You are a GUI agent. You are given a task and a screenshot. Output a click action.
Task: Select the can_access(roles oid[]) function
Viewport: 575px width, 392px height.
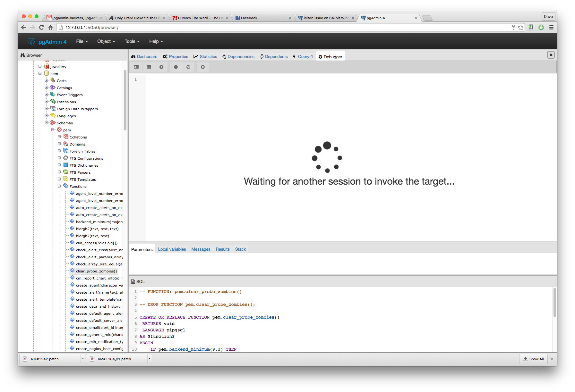[97, 243]
